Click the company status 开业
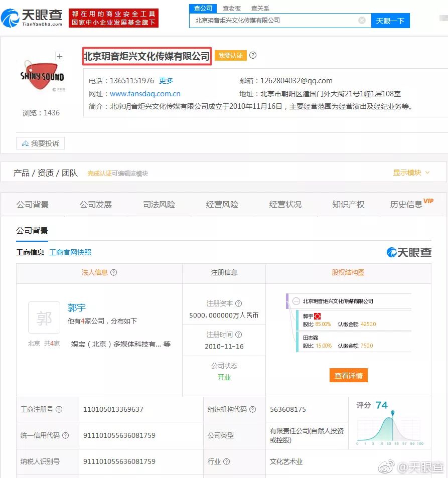Image resolution: width=448 pixels, height=478 pixels. tap(224, 377)
